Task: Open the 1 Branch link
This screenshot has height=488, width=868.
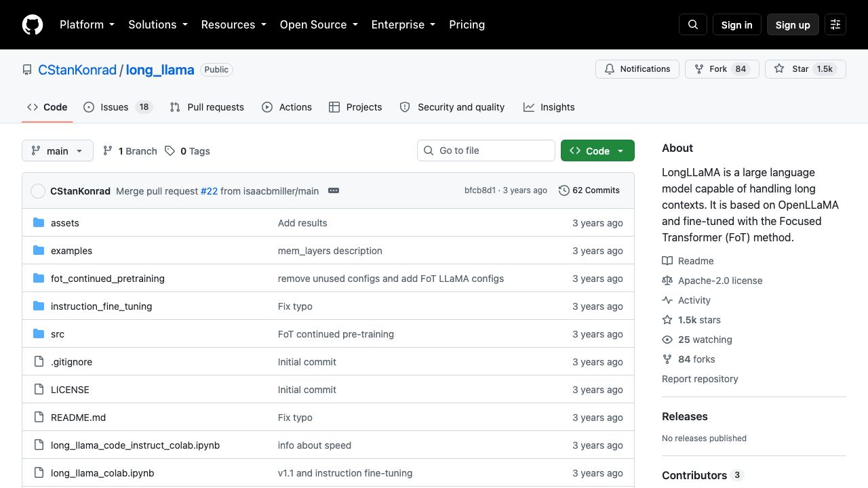Action: point(130,150)
